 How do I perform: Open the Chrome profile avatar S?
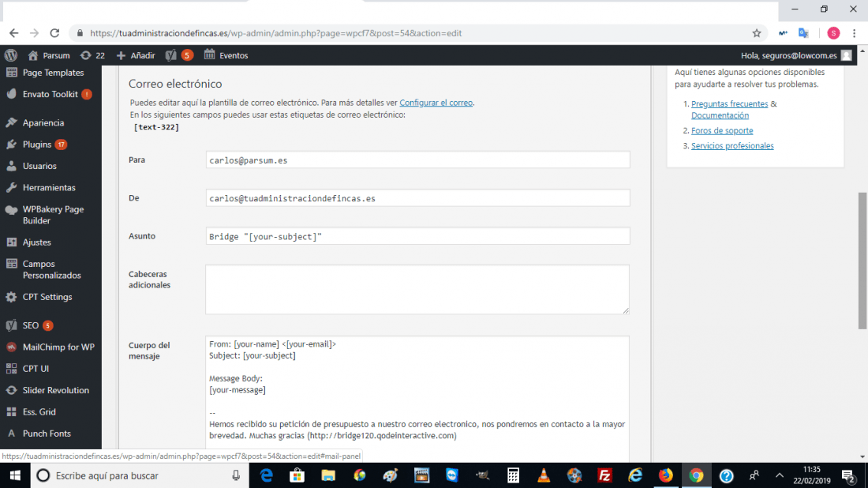833,33
